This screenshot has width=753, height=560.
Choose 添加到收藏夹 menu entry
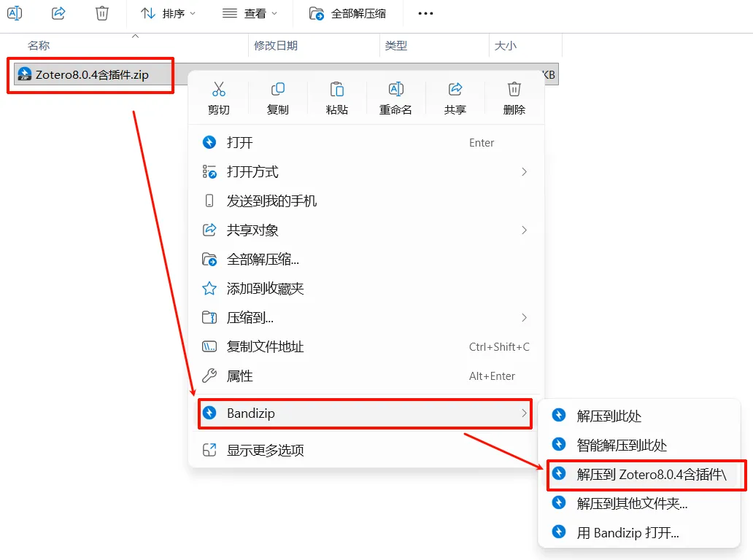(x=366, y=289)
